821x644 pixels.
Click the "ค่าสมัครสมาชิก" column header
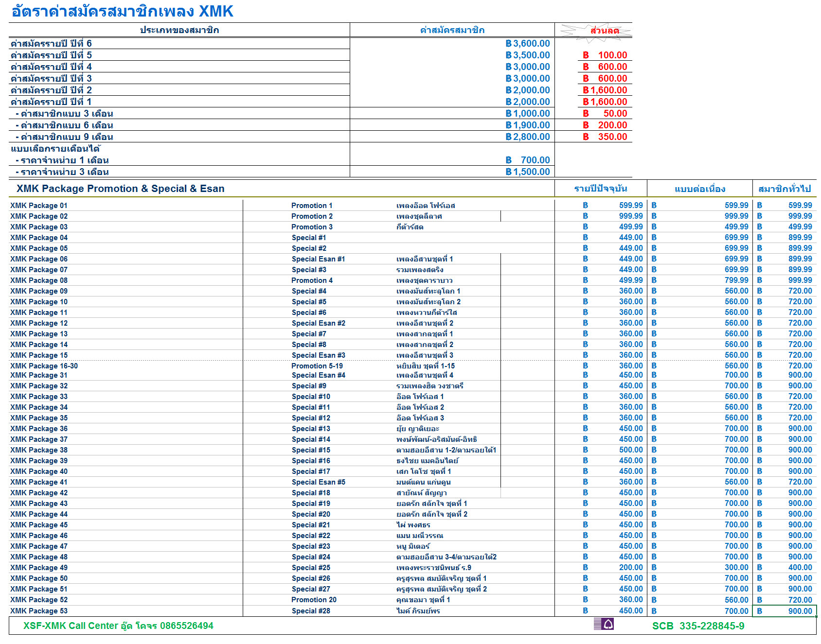tap(452, 30)
